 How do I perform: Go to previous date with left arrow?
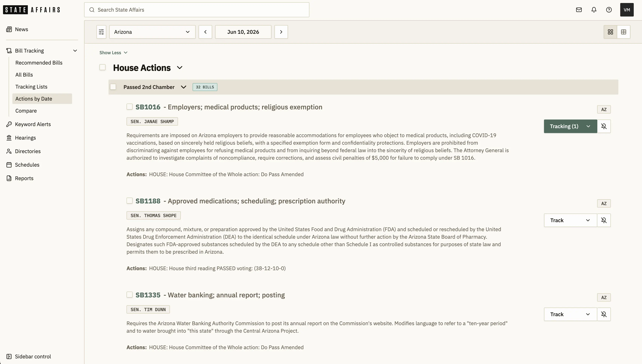[x=205, y=32]
